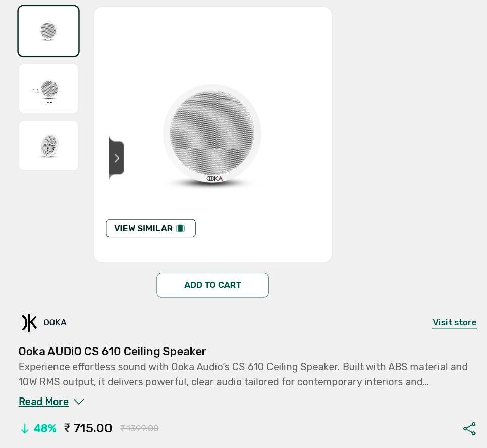The image size is (487, 448).
Task: Click the Read More link
Action: coord(43,402)
